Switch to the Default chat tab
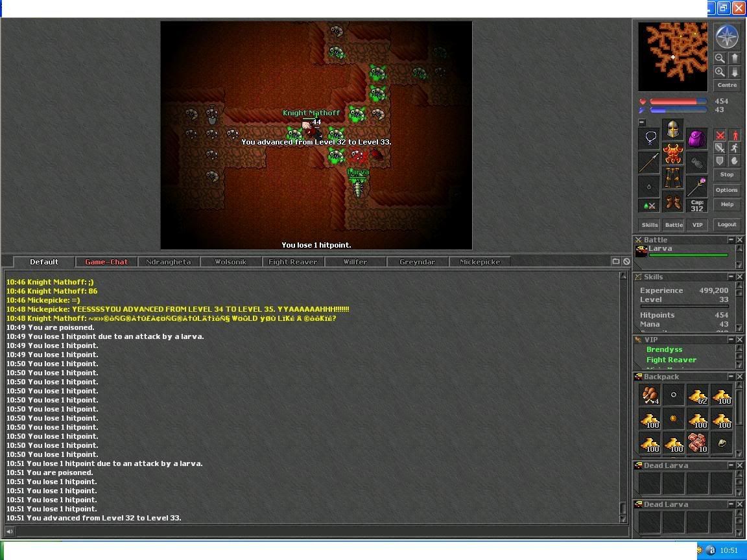This screenshot has width=747, height=560. pos(44,262)
